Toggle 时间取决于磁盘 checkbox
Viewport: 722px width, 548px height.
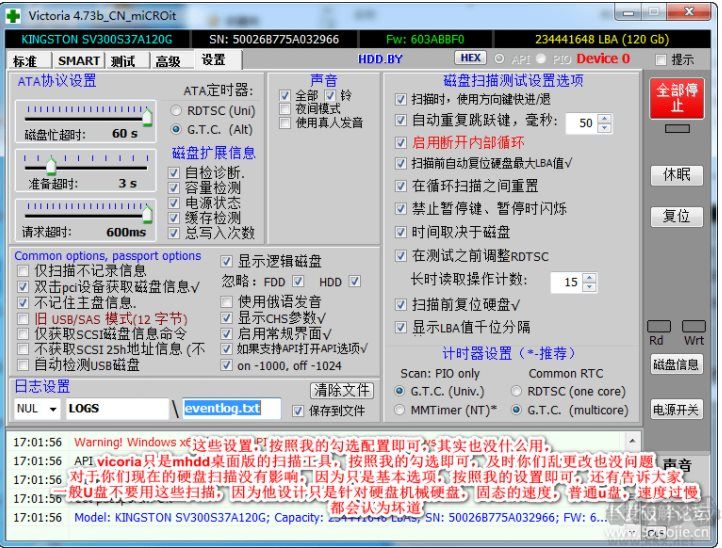(401, 232)
